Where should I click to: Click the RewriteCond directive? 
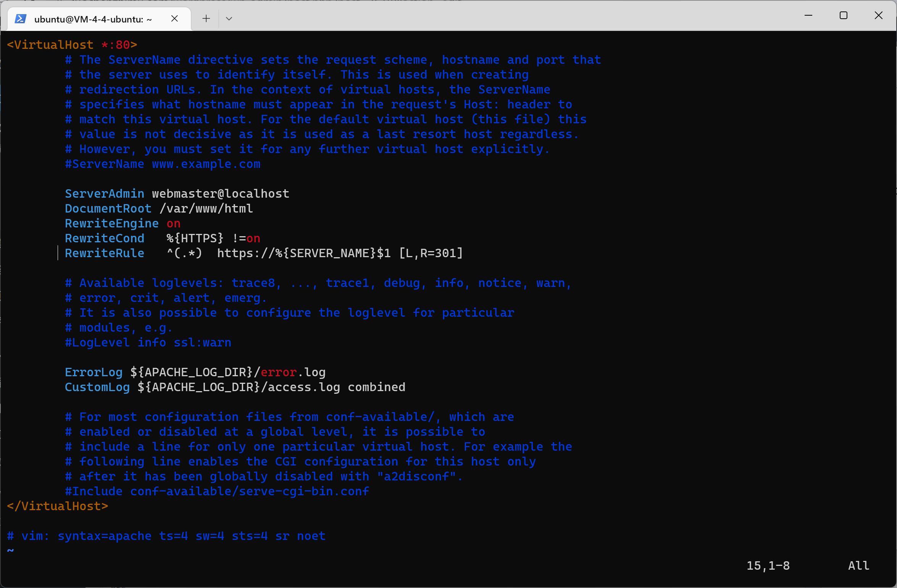[105, 238]
